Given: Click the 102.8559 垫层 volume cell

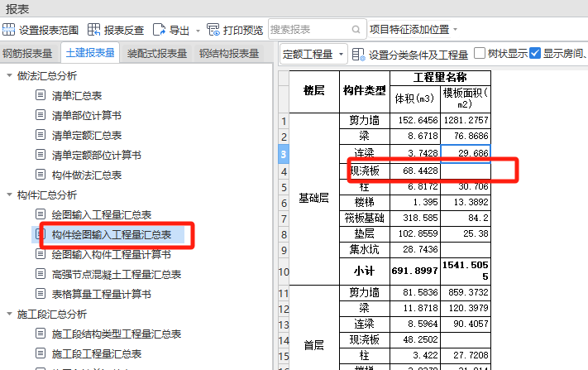Looking at the screenshot, I should point(415,233).
